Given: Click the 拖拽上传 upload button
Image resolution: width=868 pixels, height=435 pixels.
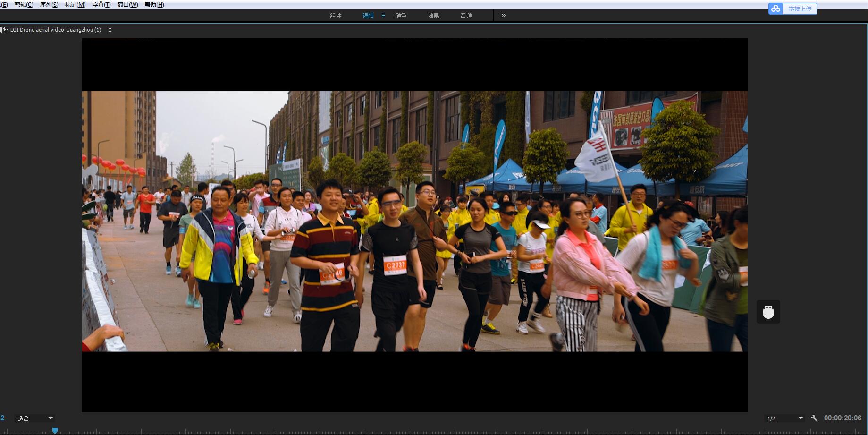Looking at the screenshot, I should (x=800, y=9).
